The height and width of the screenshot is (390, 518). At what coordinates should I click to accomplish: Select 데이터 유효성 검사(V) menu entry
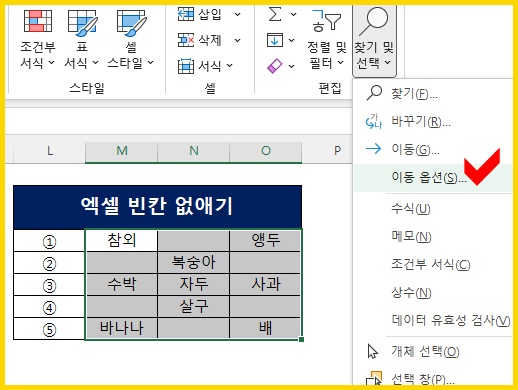click(432, 320)
